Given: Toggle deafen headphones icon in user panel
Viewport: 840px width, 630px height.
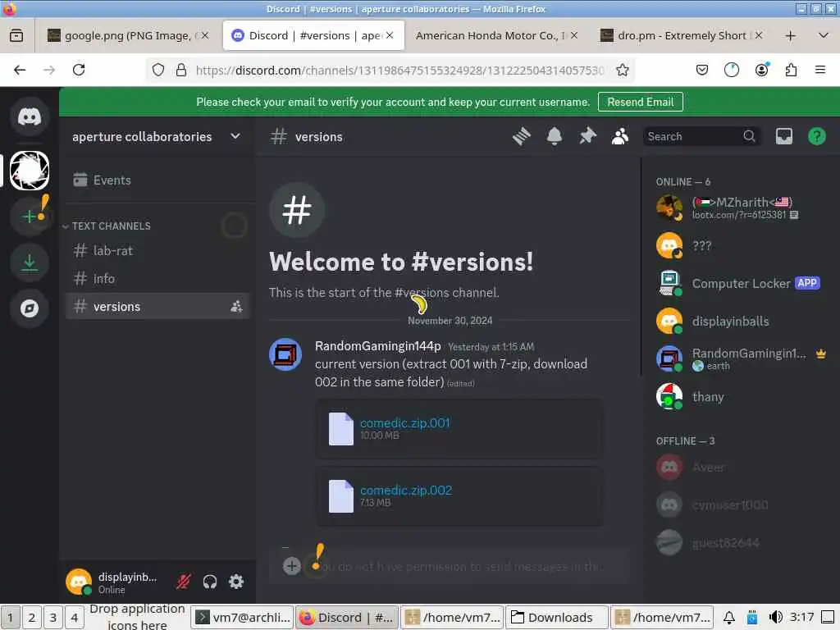Looking at the screenshot, I should pyautogui.click(x=210, y=582).
